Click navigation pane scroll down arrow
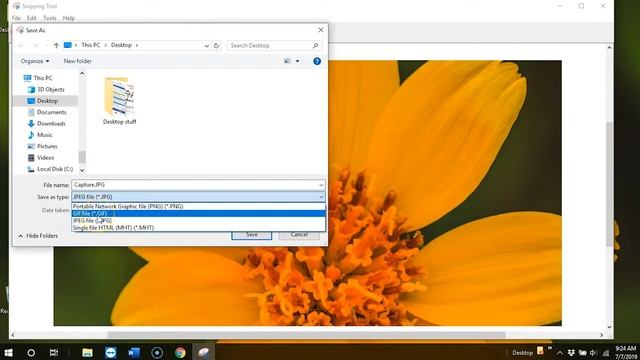 82,170
